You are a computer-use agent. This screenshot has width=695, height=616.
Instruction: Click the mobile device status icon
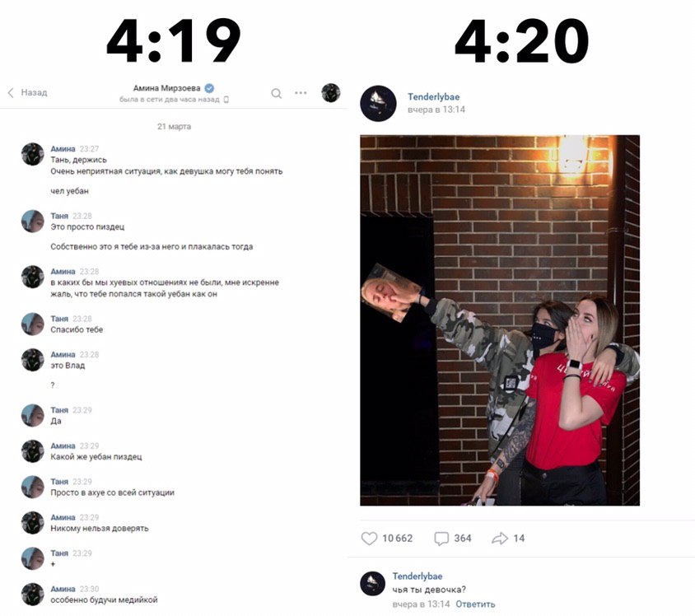(226, 100)
